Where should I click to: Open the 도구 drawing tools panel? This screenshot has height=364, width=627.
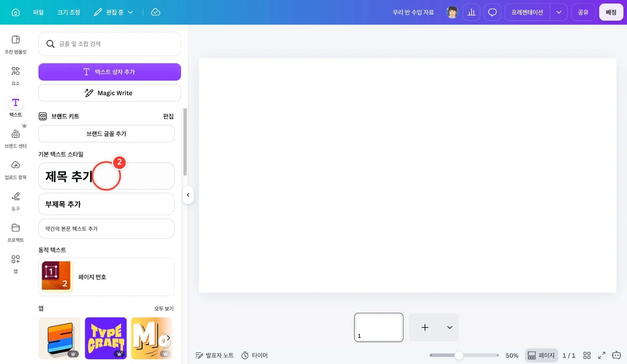[16, 201]
